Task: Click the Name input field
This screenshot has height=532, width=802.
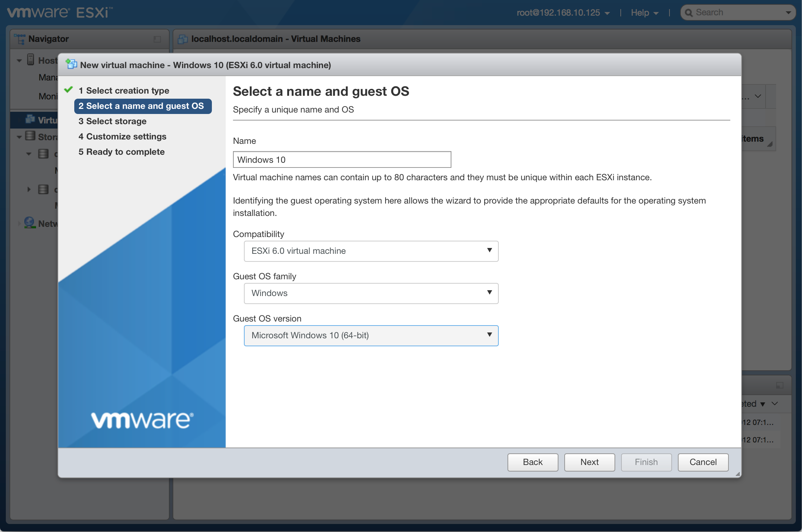Action: (342, 159)
